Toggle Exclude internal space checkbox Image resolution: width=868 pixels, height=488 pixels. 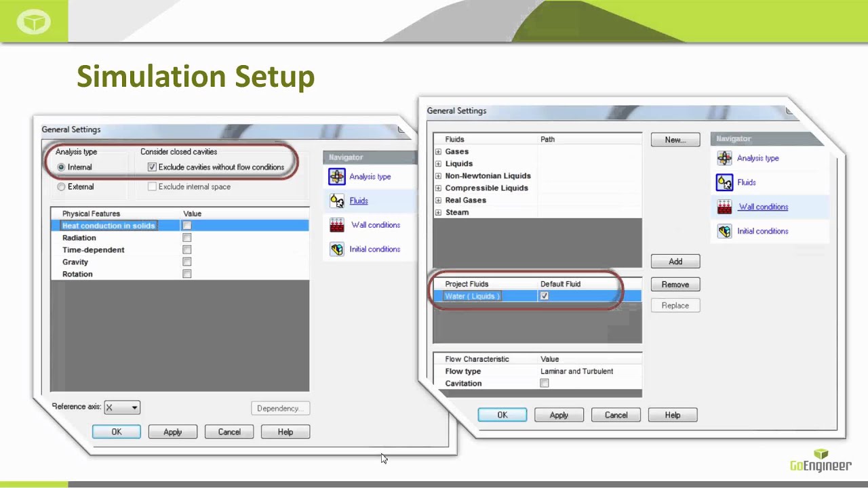(x=152, y=187)
